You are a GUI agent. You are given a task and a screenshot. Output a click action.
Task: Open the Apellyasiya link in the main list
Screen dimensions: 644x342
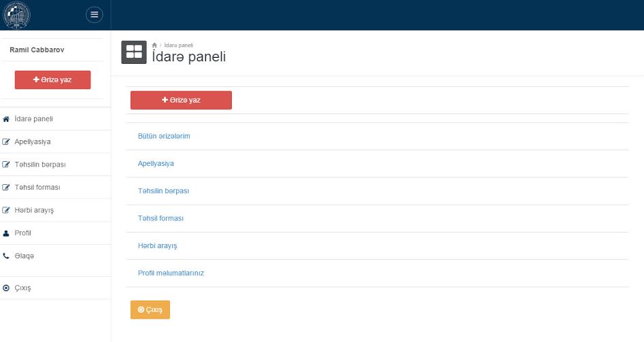pos(156,163)
